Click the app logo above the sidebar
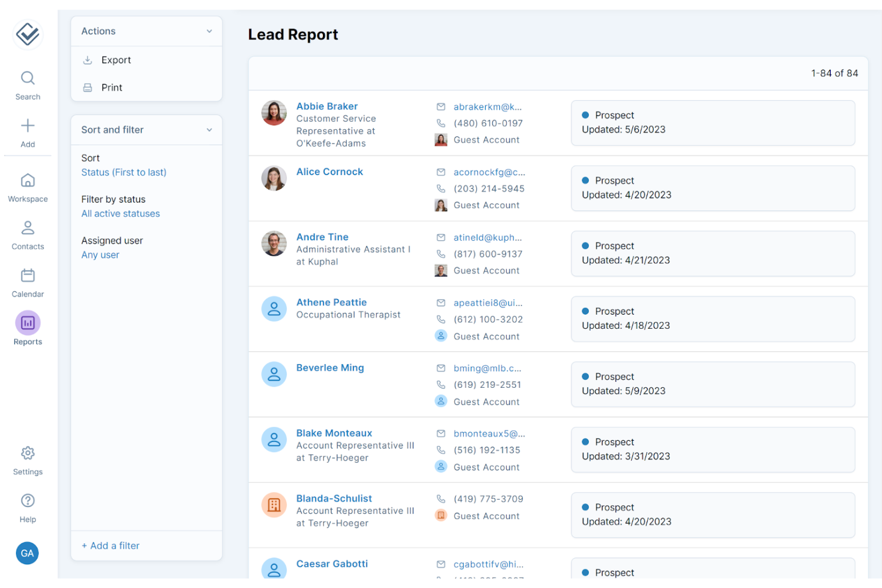The height and width of the screenshot is (588, 882). click(27, 34)
